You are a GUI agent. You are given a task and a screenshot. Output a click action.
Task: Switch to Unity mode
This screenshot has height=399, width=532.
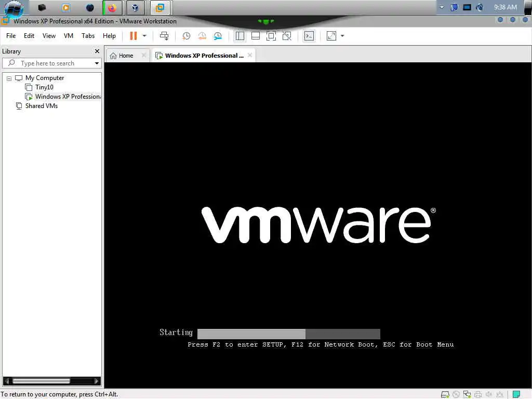point(287,36)
